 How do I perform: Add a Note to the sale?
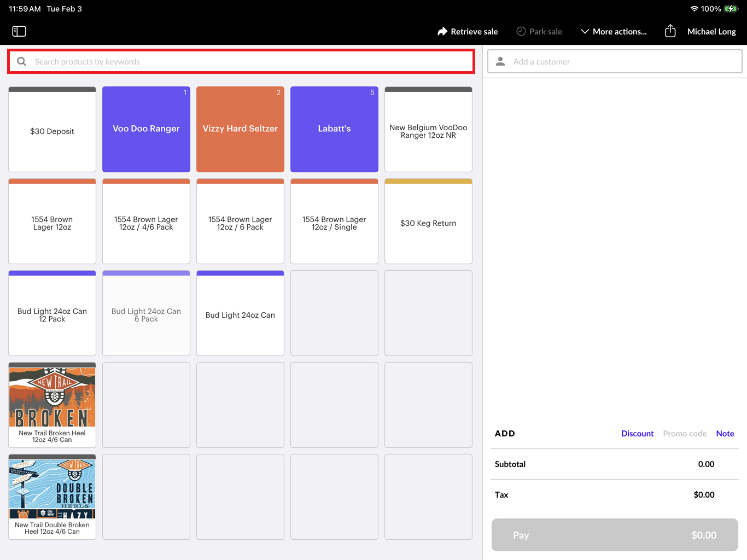725,434
